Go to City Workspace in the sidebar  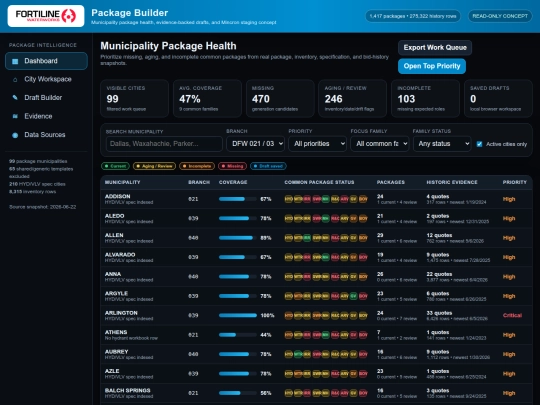tap(46, 79)
